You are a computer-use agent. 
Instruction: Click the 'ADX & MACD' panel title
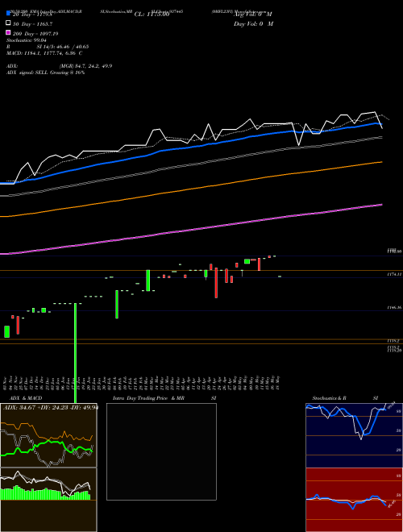tap(26, 398)
